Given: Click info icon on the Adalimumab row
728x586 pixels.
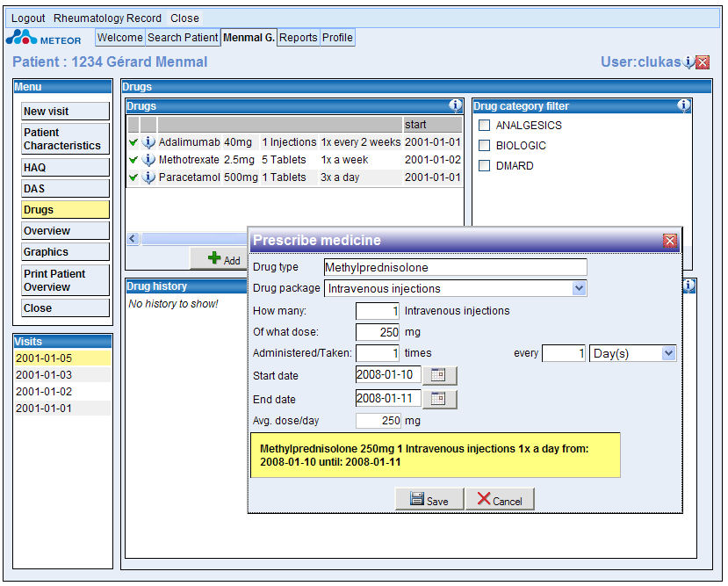Looking at the screenshot, I should click(148, 142).
